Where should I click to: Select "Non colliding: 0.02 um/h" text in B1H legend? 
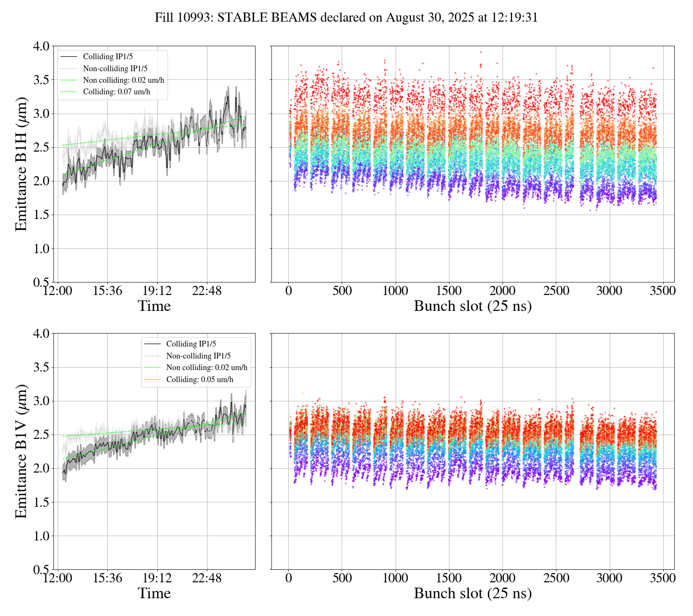(123, 80)
